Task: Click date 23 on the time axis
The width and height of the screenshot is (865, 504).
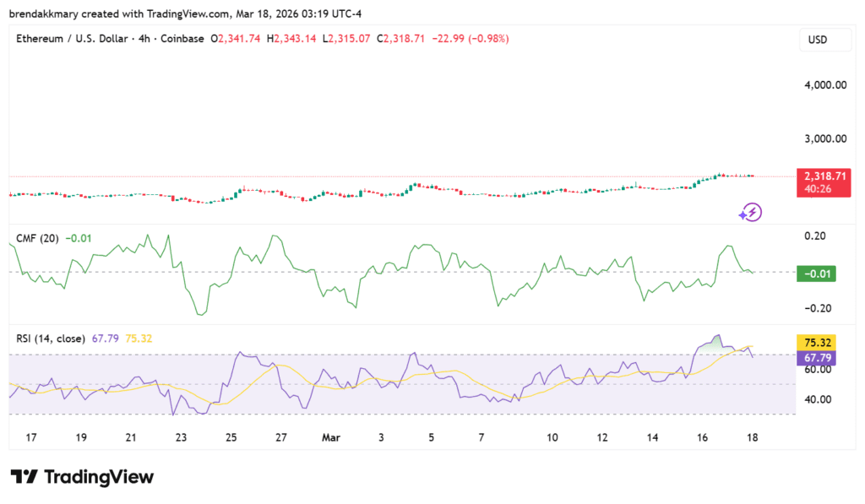Action: point(181,437)
